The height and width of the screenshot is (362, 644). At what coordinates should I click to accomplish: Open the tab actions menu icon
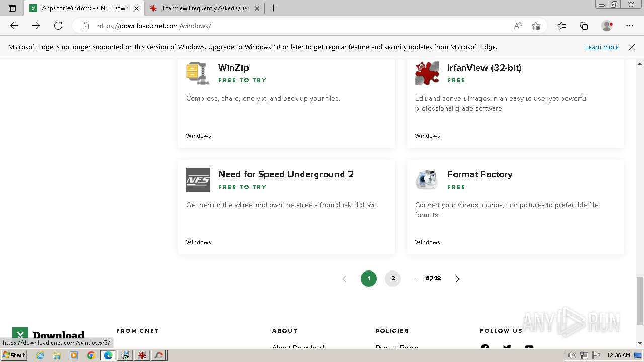point(12,8)
